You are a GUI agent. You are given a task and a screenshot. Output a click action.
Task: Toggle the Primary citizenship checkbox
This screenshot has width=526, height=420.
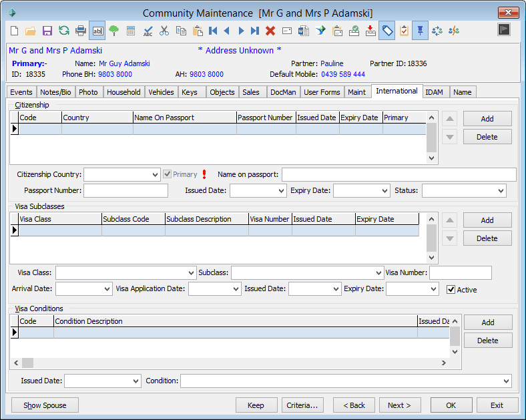pos(167,174)
